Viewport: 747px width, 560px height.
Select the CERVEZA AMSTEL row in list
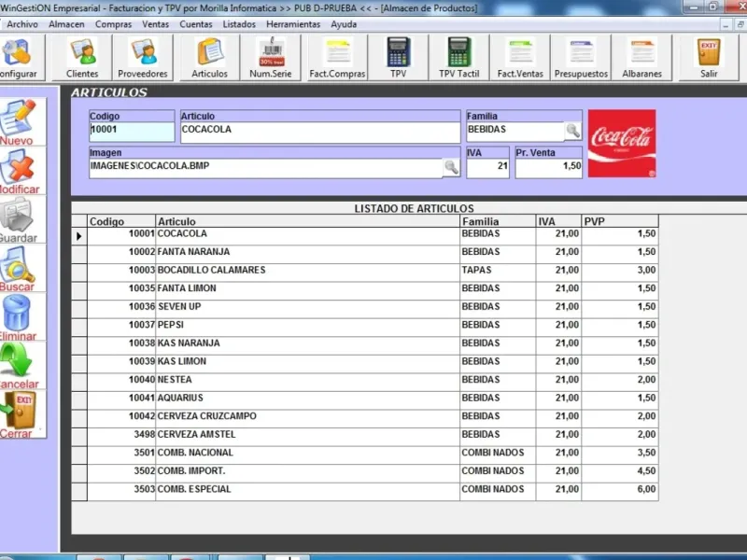307,434
